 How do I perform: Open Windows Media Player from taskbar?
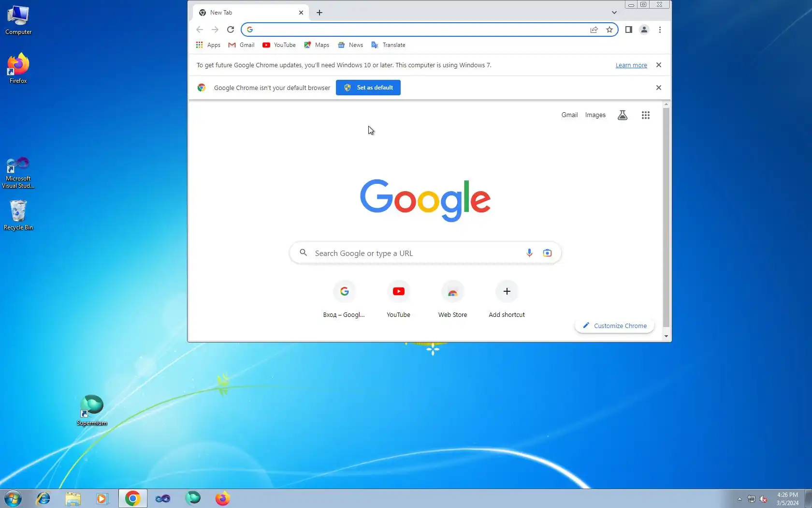pyautogui.click(x=102, y=498)
